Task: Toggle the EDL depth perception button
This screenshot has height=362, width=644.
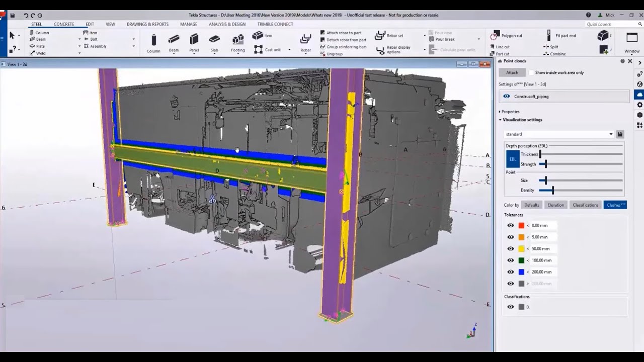Action: pos(513,159)
